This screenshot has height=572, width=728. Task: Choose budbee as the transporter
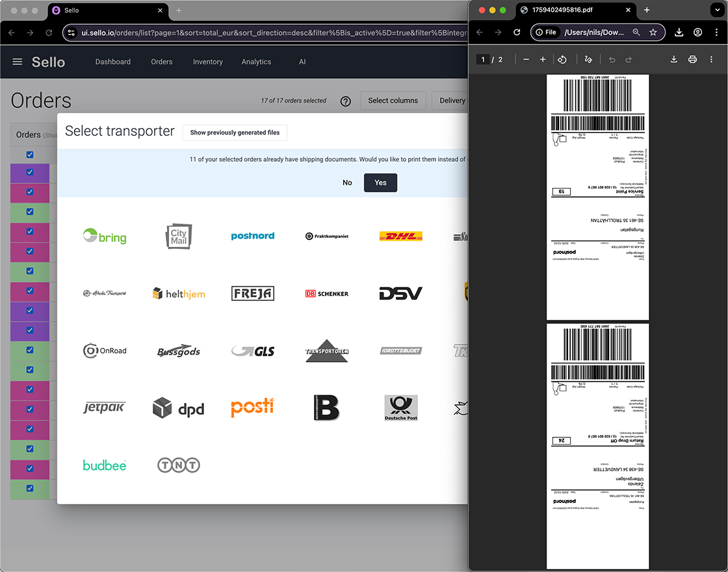104,465
